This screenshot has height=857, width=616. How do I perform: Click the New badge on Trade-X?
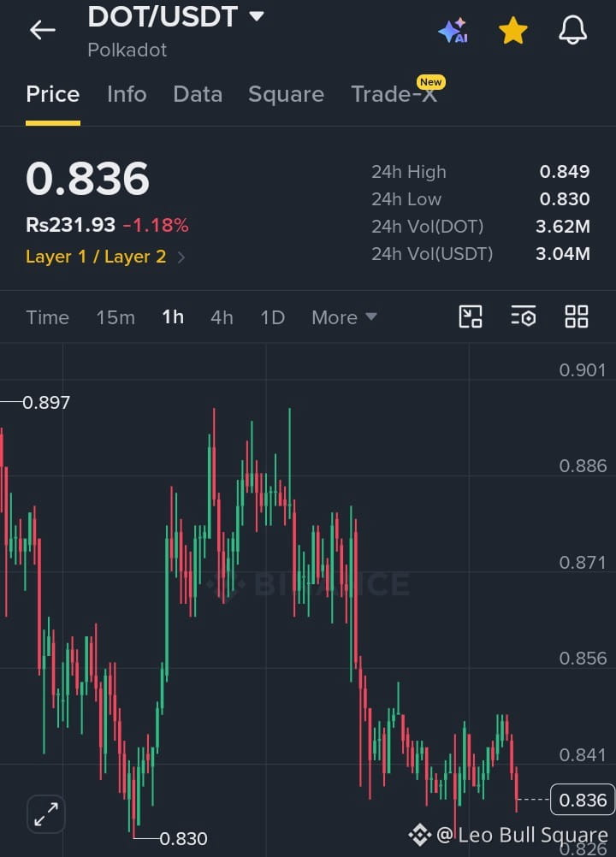[x=430, y=82]
